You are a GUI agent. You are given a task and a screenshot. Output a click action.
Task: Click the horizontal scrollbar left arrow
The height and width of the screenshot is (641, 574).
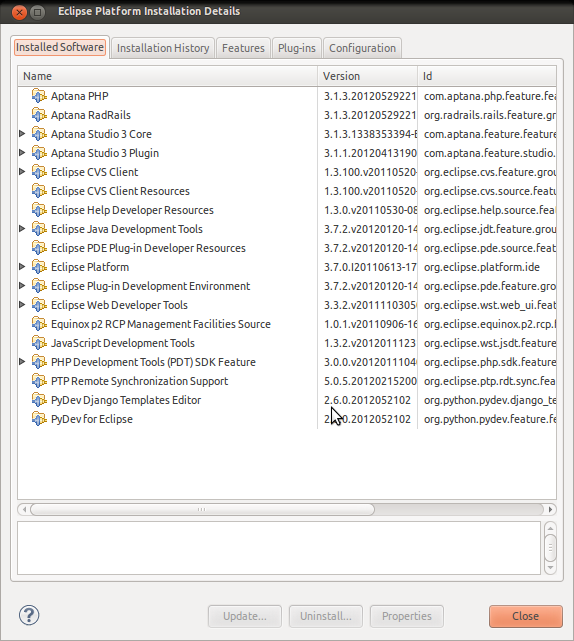[24, 509]
